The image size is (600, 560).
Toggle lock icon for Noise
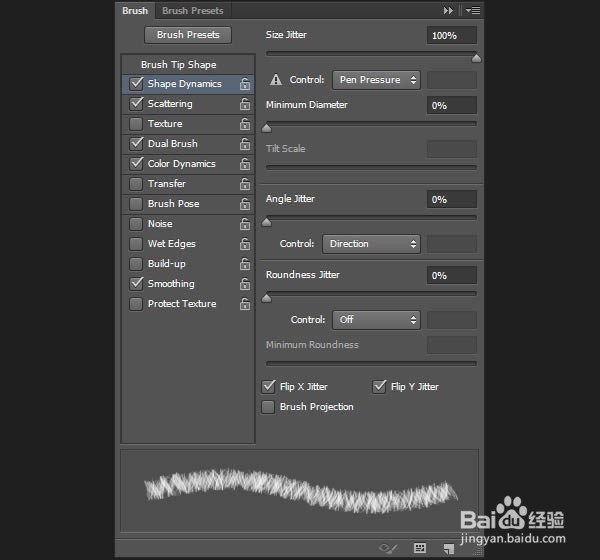(x=245, y=224)
